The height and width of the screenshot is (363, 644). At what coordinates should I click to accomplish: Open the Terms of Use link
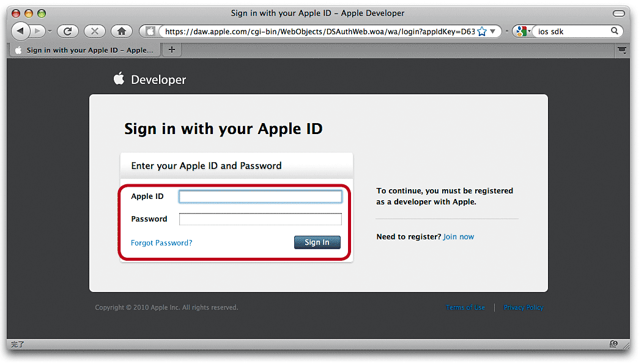point(465,307)
